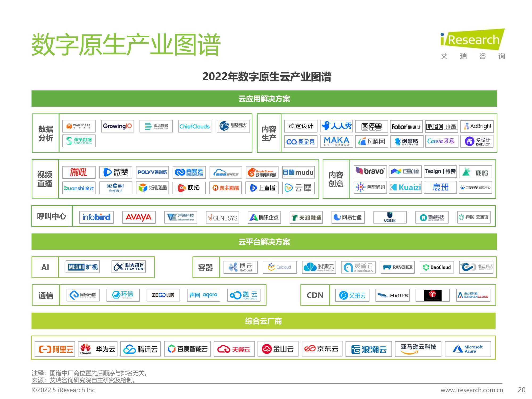Image resolution: width=532 pixels, height=399 pixels.
Task: Select the Kuaizi logo tile
Action: click(405, 187)
